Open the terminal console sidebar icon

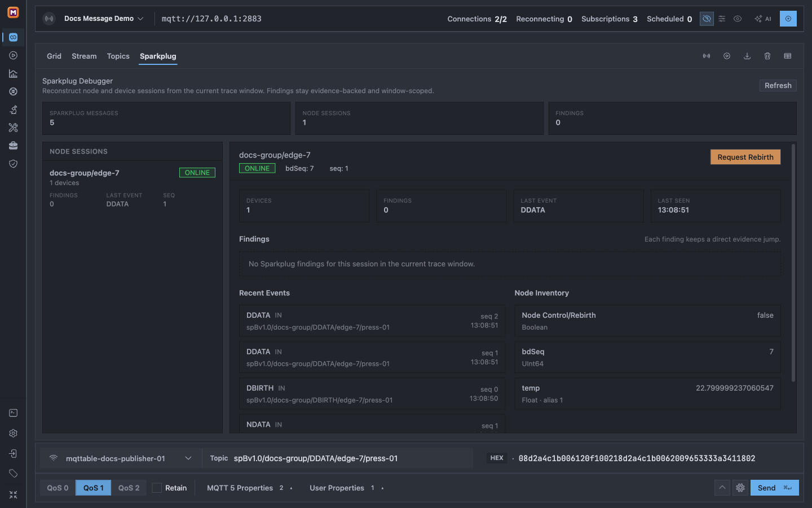tap(13, 413)
